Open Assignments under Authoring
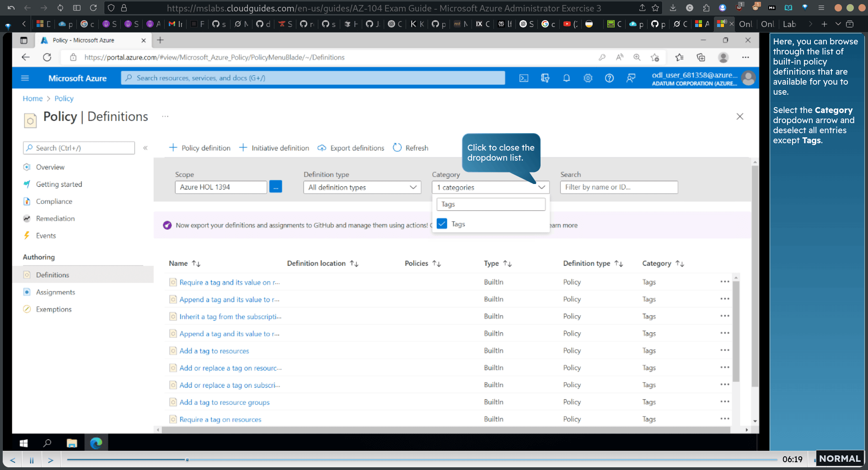868x470 pixels. (55, 292)
